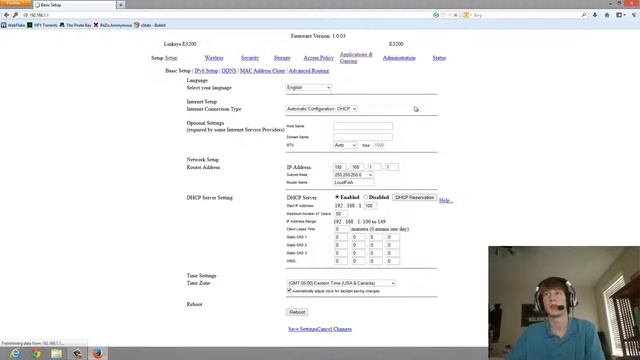
Task: Click the Start IP Address last octet field
Action: (x=370, y=206)
